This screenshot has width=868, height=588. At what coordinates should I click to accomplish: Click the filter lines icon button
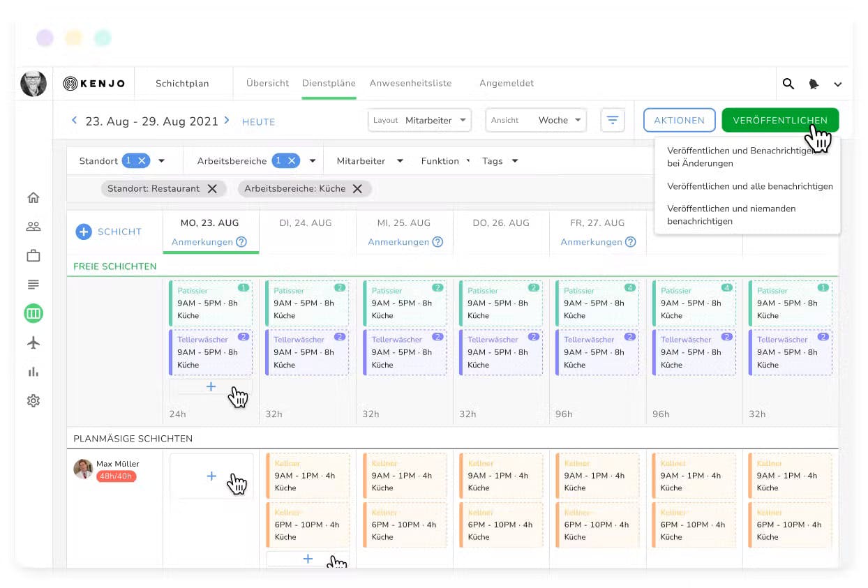click(612, 120)
